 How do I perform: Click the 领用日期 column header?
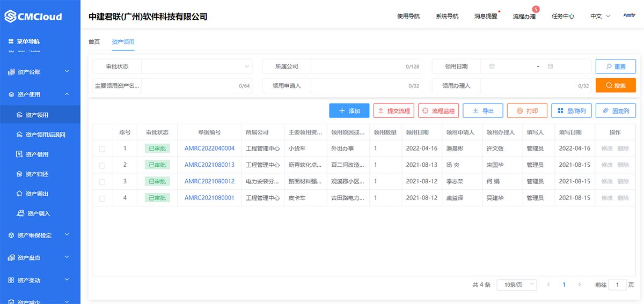click(x=418, y=132)
